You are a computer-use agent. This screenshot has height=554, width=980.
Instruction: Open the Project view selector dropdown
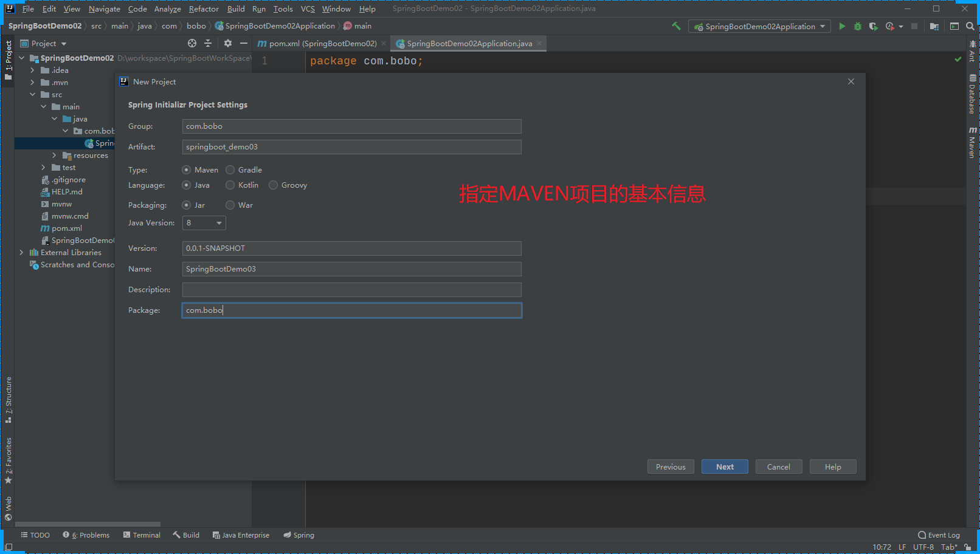point(43,43)
